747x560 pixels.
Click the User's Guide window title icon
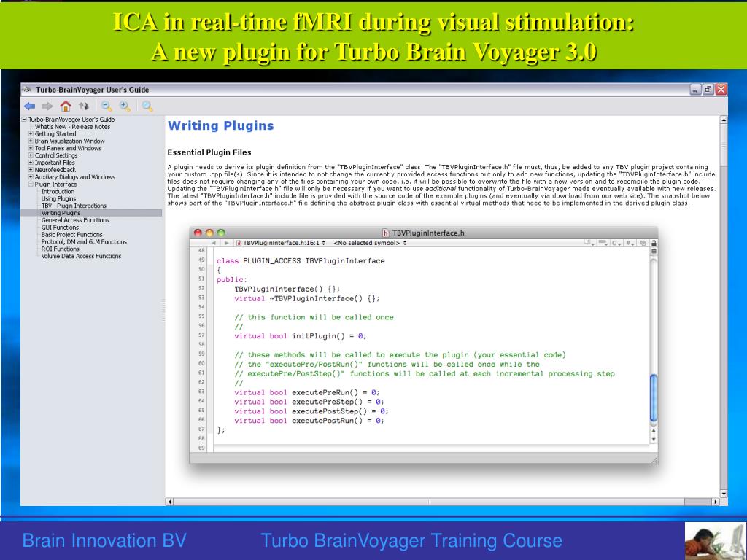click(26, 90)
